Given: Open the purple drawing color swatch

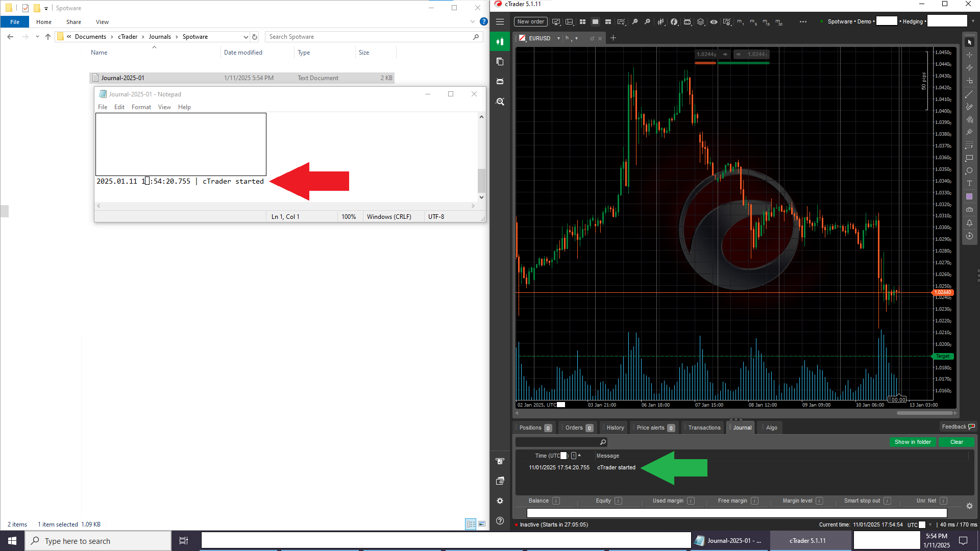Looking at the screenshot, I should click(x=969, y=196).
